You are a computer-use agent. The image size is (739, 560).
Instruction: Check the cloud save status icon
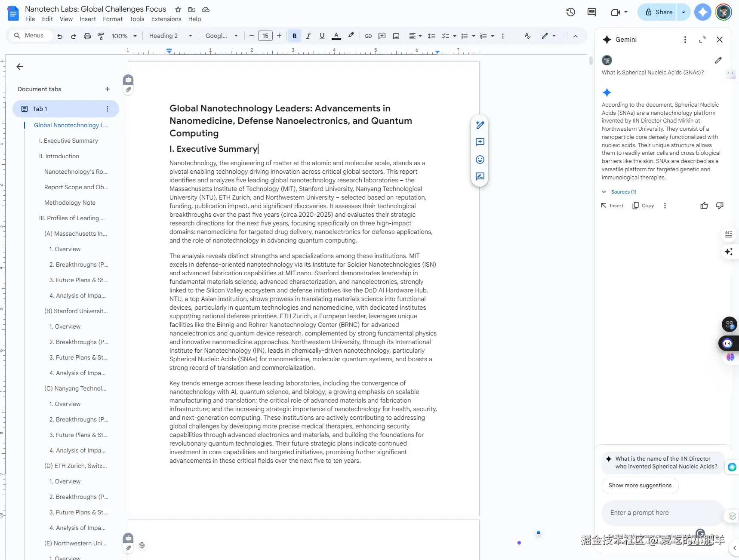pos(206,9)
